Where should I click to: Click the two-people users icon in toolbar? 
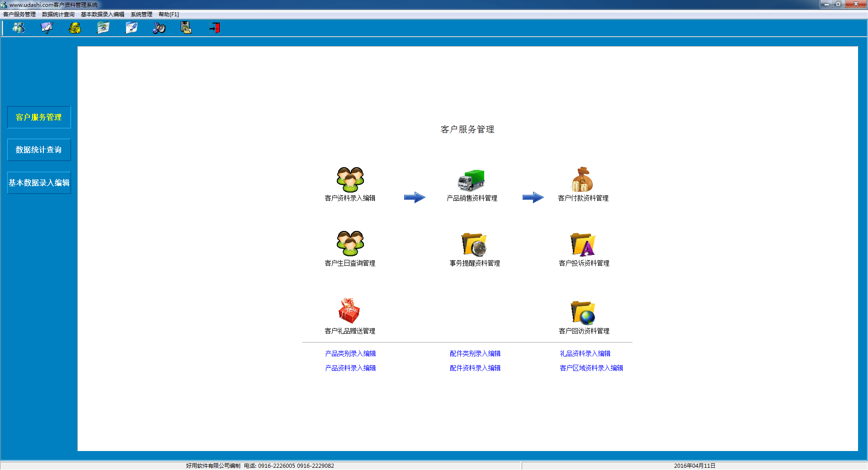coord(19,28)
